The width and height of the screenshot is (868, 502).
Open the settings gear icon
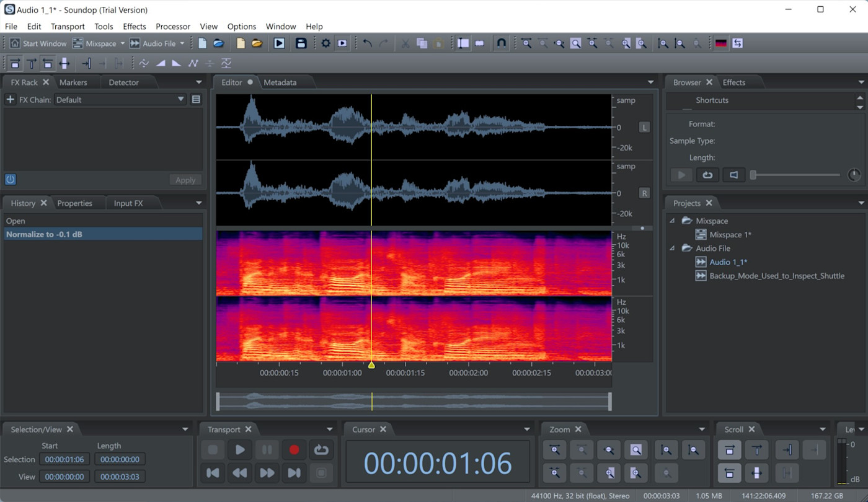pos(325,43)
